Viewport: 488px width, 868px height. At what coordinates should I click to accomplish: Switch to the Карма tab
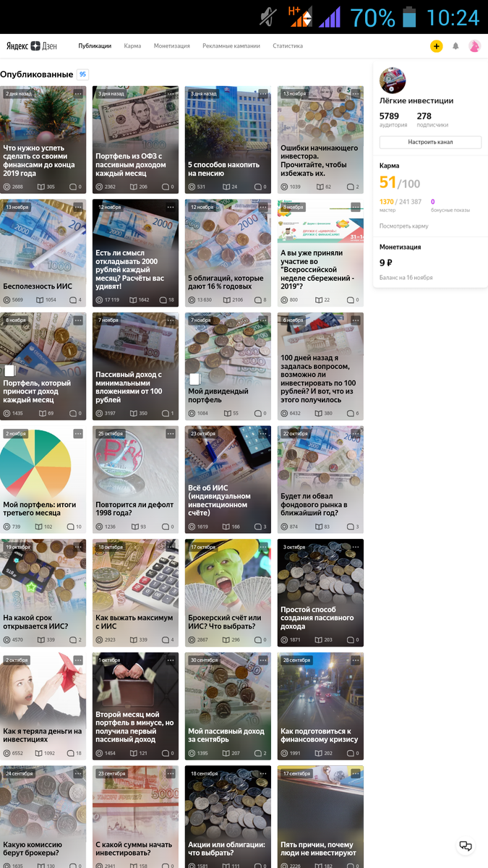[132, 46]
